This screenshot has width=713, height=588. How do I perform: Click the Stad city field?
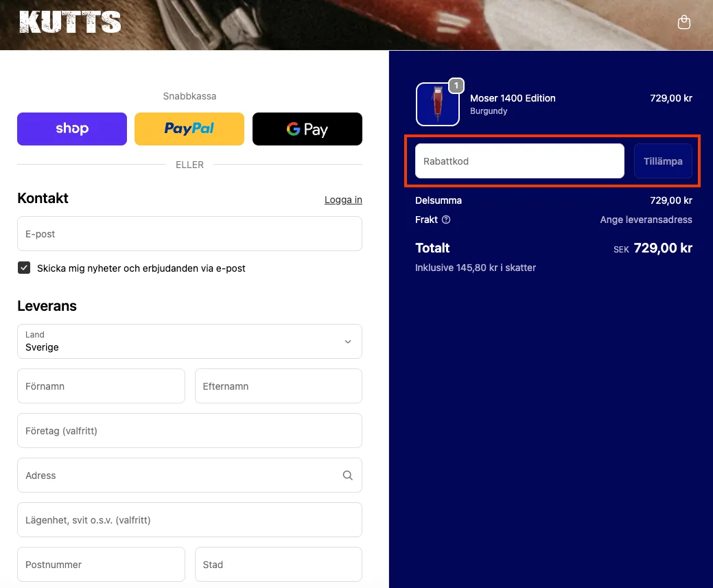tap(279, 565)
